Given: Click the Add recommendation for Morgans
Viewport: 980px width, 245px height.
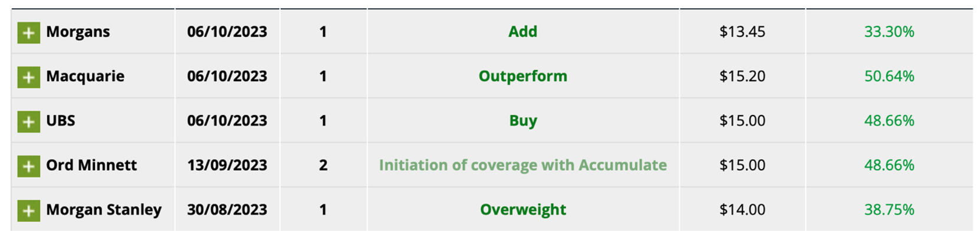Looking at the screenshot, I should click(522, 32).
